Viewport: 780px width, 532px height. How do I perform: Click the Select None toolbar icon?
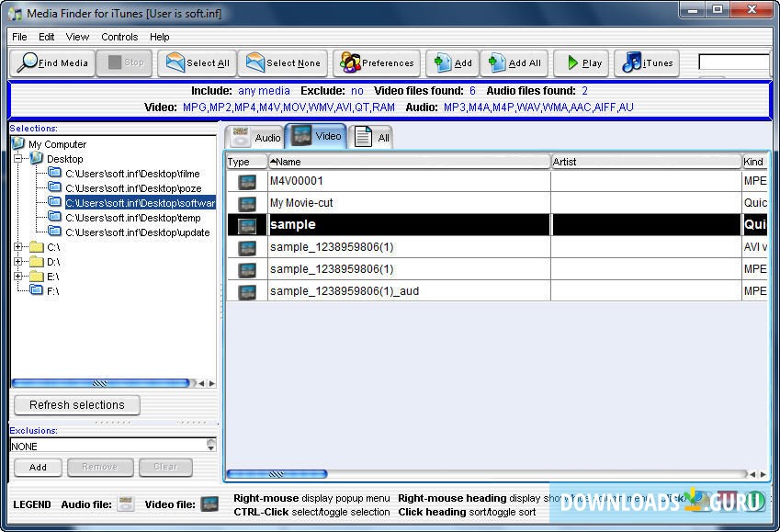click(283, 62)
